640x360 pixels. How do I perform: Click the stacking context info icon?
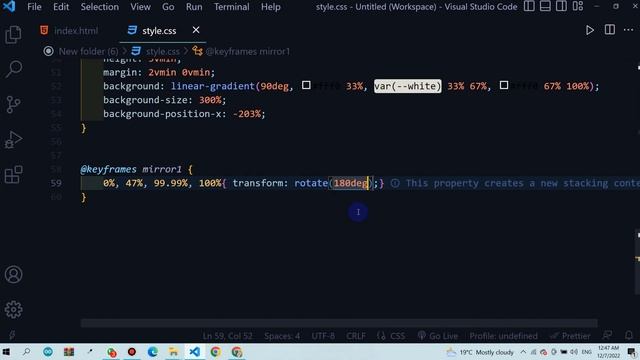coord(395,183)
